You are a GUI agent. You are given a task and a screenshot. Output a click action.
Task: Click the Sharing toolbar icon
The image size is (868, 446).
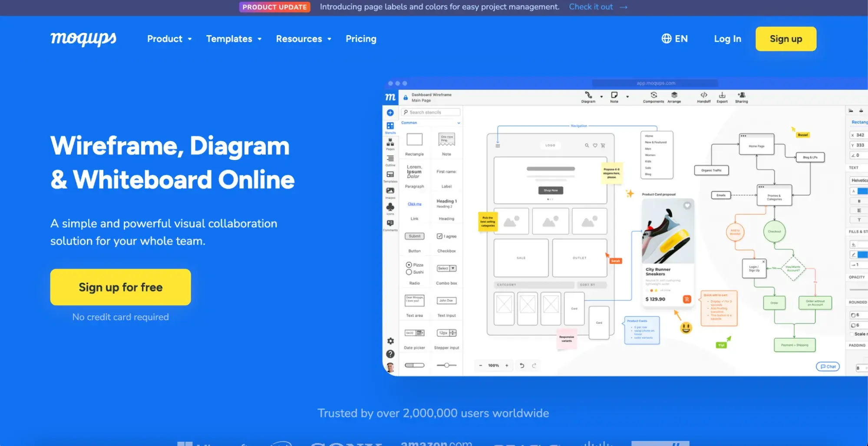point(742,95)
